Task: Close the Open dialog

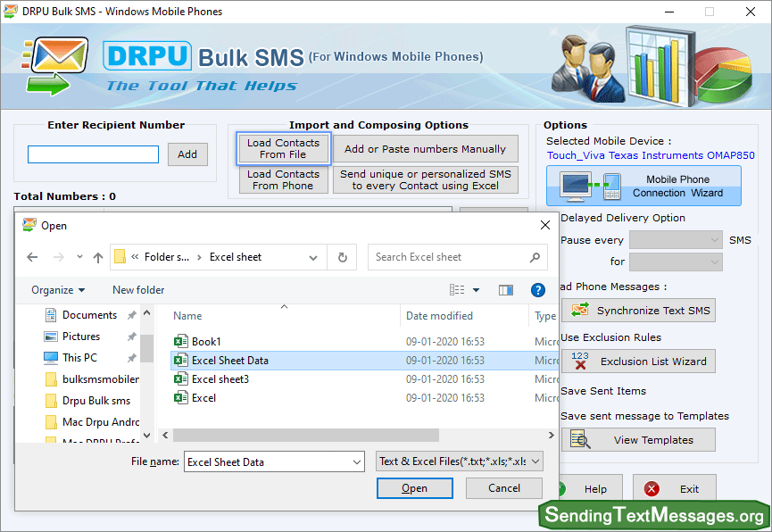Action: tap(545, 225)
